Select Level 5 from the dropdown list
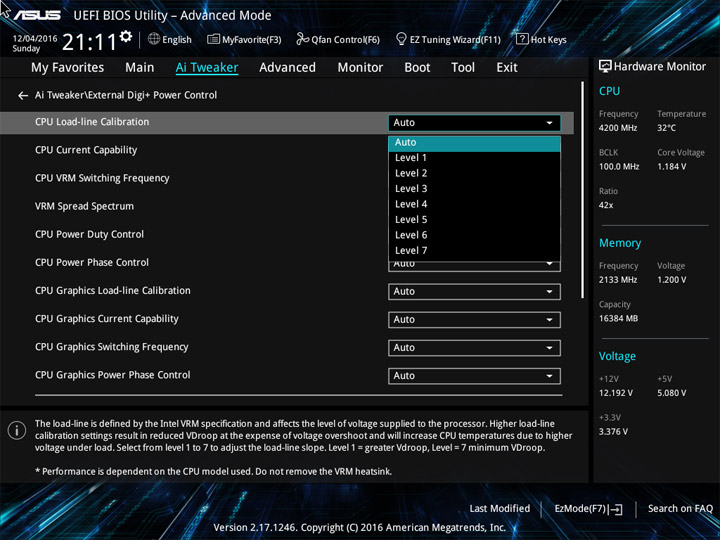The image size is (720, 540). [474, 220]
